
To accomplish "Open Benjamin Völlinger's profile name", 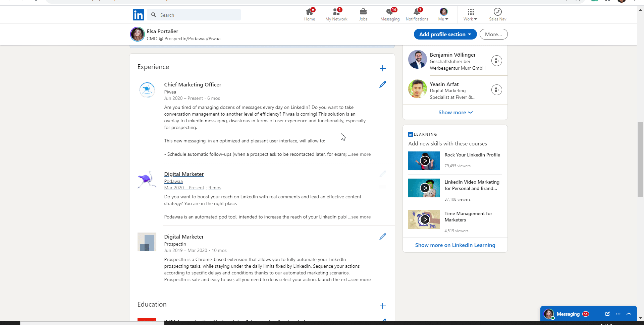I will point(452,55).
